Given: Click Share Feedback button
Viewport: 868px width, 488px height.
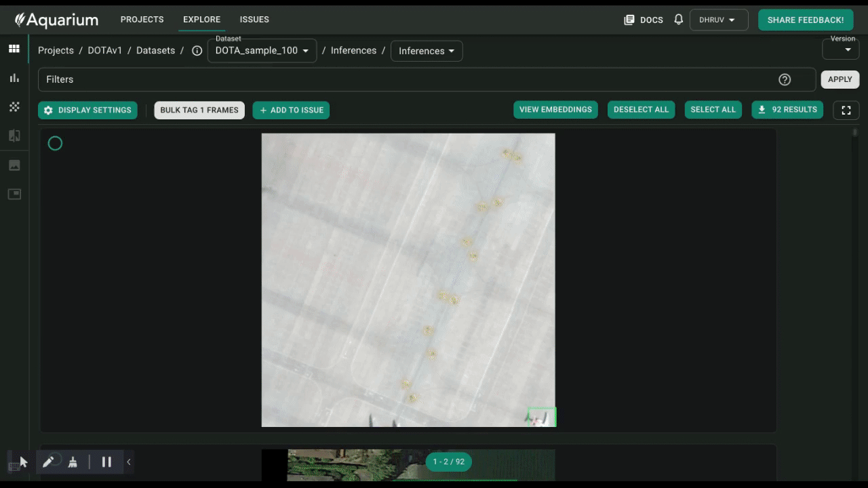Looking at the screenshot, I should 805,20.
